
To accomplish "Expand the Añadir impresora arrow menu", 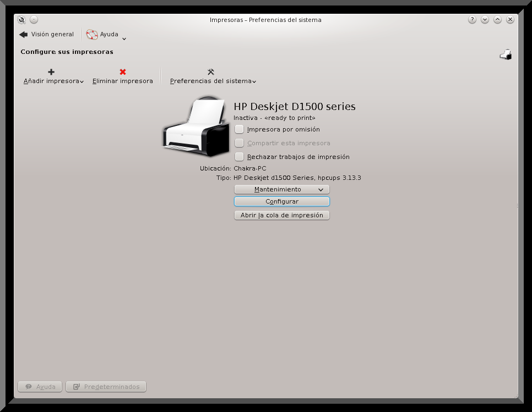I will click(82, 81).
